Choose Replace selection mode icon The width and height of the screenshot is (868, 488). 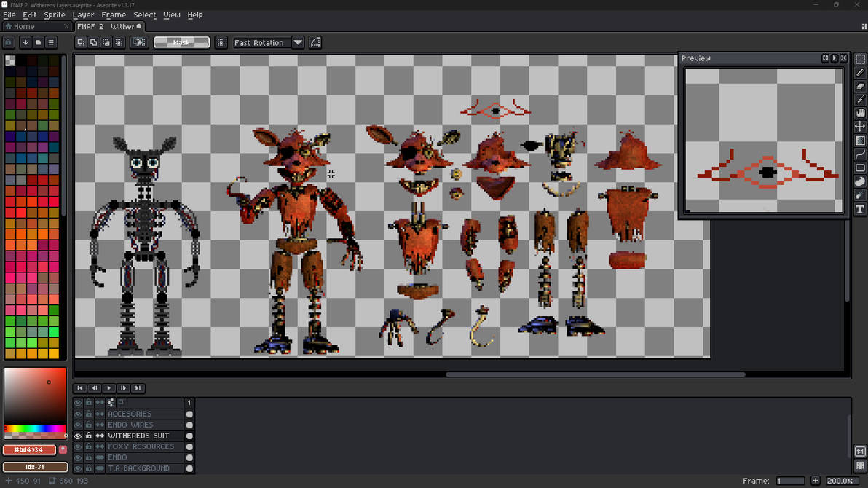tap(81, 42)
